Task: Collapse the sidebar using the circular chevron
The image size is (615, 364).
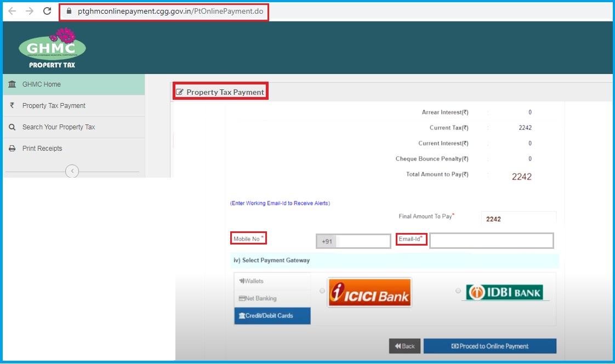Action: click(72, 171)
